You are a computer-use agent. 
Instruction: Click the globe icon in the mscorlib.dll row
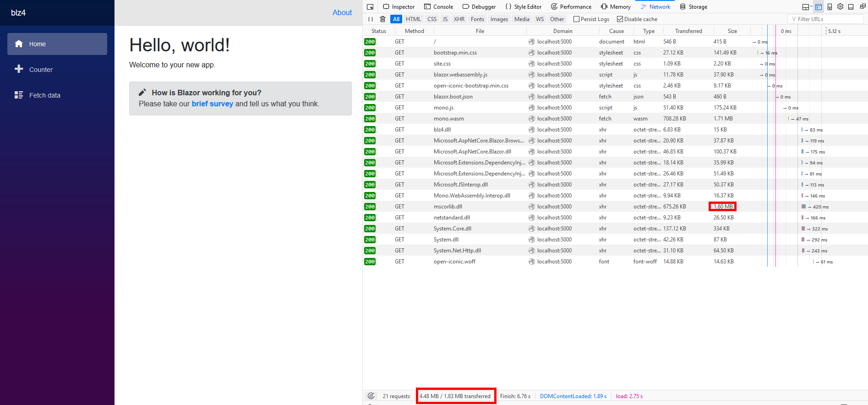531,207
